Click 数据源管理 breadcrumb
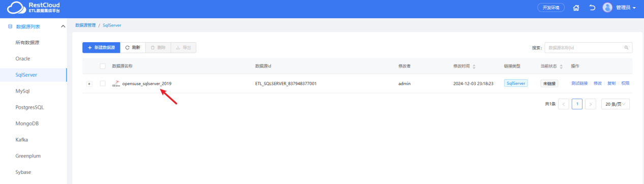 [x=85, y=25]
